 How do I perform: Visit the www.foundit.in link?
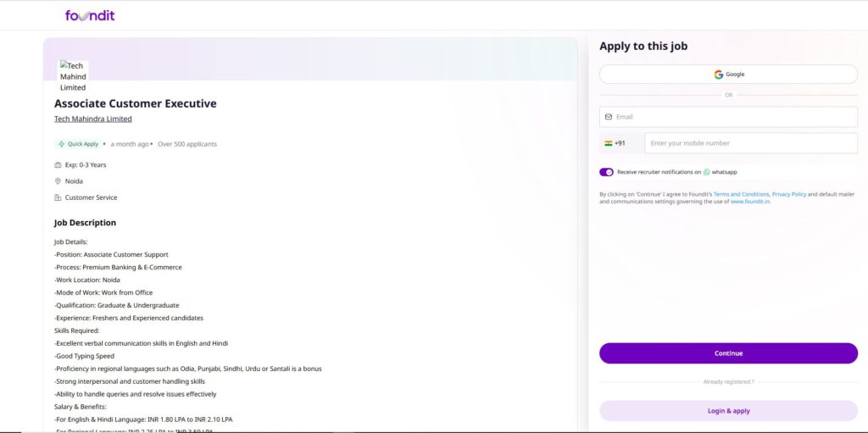click(x=750, y=202)
